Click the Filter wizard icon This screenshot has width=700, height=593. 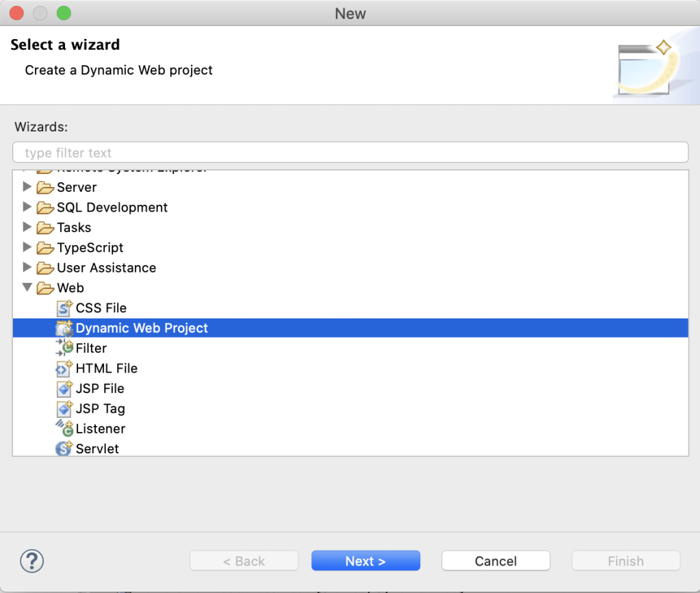click(x=64, y=348)
